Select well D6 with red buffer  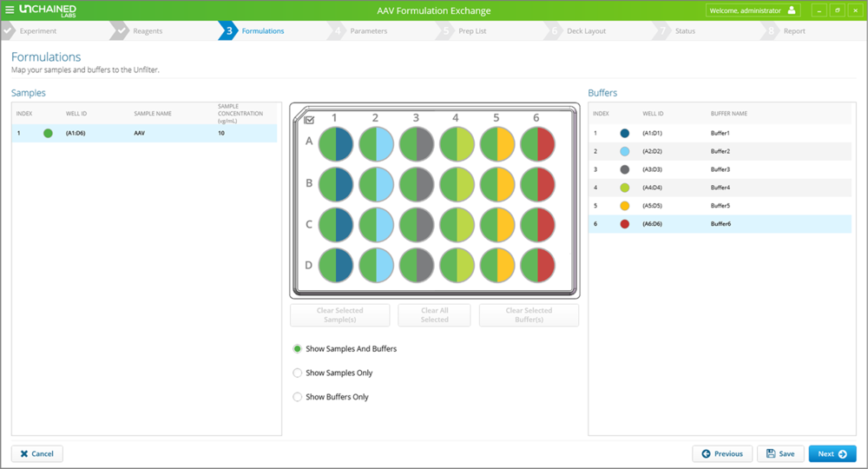click(537, 264)
